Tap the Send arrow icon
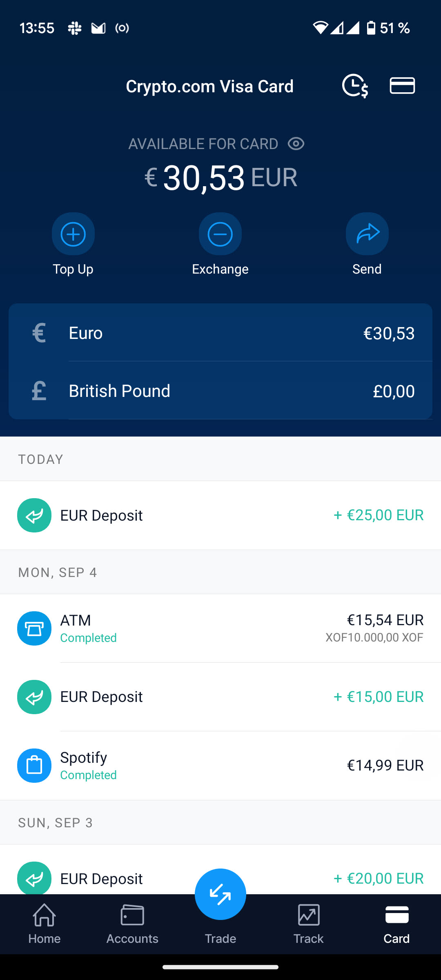Screen dimensions: 441x980 coord(367,234)
